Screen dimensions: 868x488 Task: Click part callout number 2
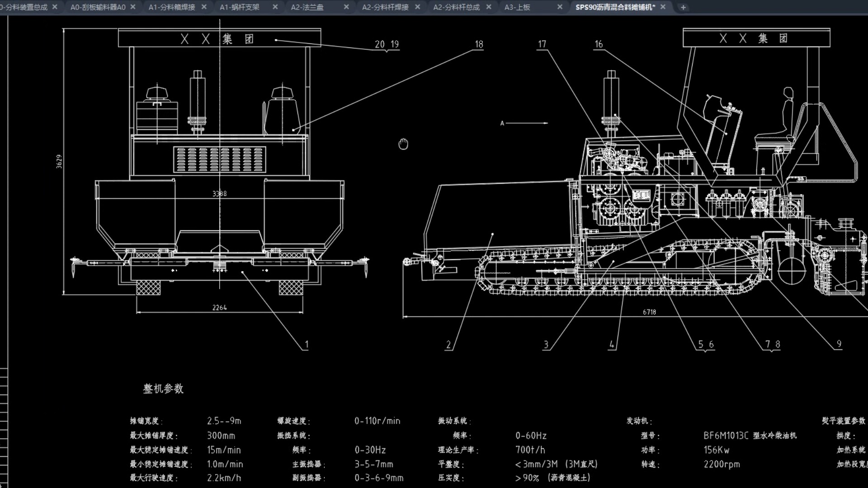coord(448,345)
